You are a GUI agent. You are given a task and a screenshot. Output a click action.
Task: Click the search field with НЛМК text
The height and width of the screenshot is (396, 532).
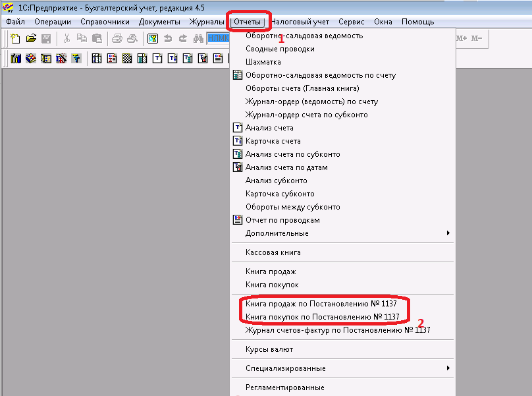click(218, 38)
